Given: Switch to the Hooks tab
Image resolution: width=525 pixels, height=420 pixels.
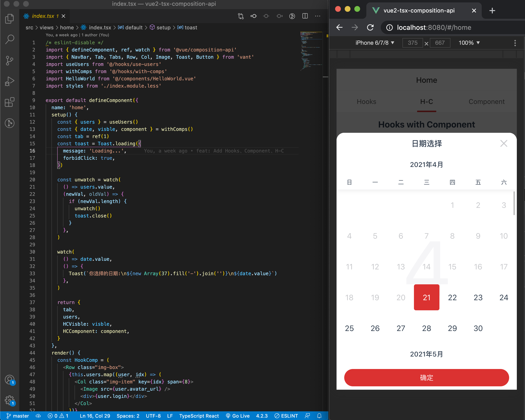Looking at the screenshot, I should 366,102.
